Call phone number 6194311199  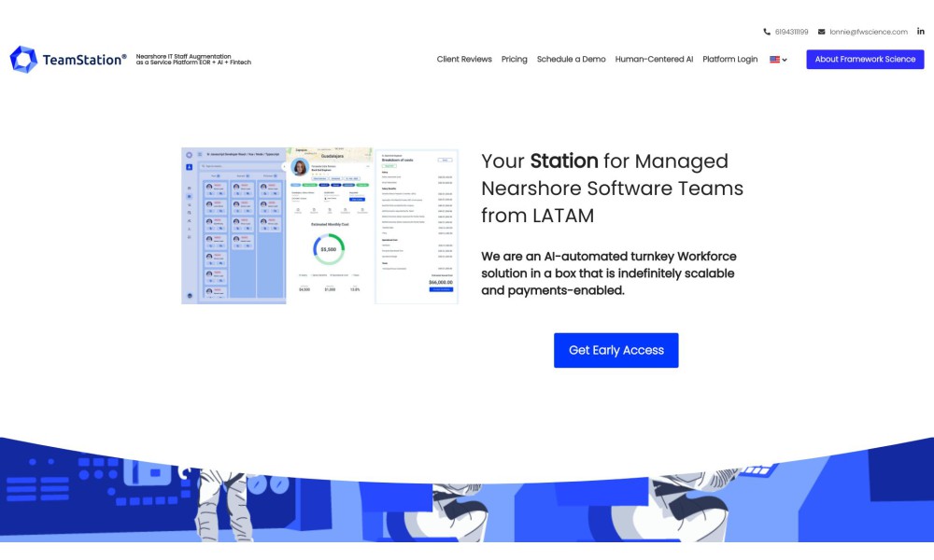pos(791,32)
